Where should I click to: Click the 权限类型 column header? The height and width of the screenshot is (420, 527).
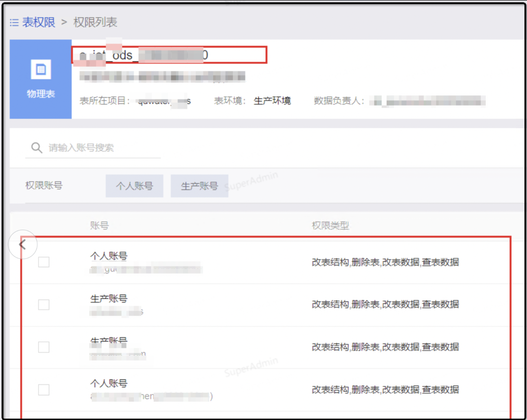[330, 225]
